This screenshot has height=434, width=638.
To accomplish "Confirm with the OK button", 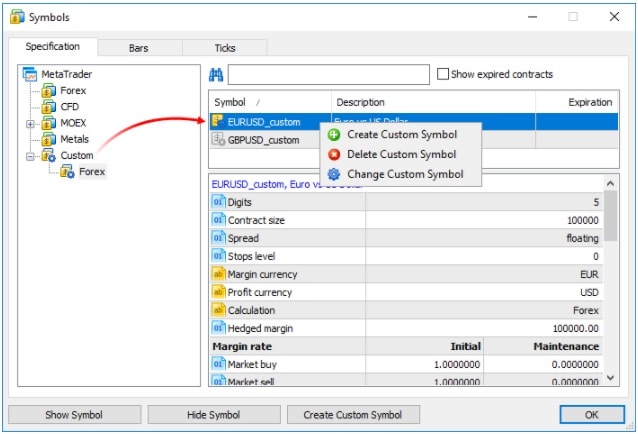I will tap(592, 414).
